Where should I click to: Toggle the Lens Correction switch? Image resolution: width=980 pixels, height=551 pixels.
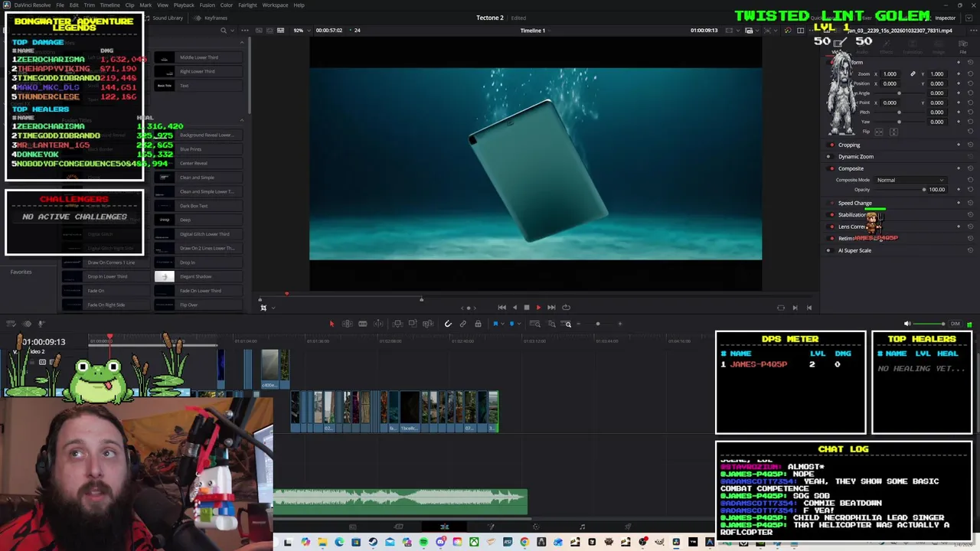click(x=831, y=227)
